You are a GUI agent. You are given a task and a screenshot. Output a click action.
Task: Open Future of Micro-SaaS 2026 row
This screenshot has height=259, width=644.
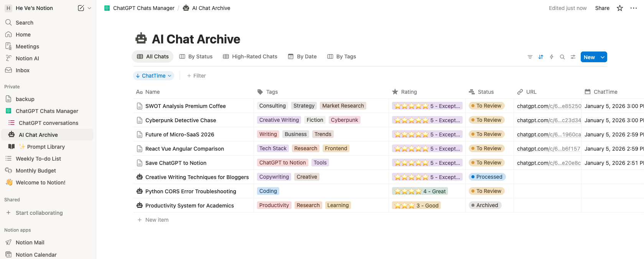click(x=180, y=134)
